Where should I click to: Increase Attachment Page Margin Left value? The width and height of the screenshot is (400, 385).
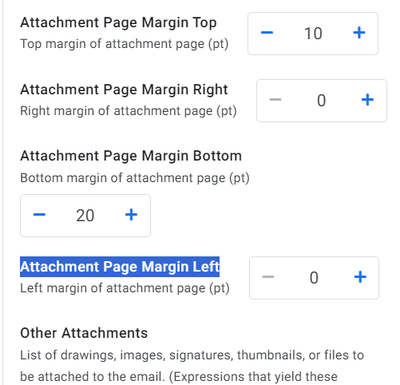[360, 277]
